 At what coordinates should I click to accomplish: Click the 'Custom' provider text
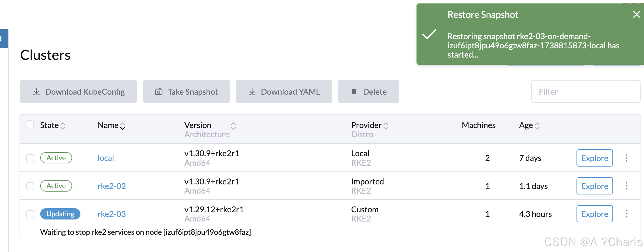click(x=365, y=209)
